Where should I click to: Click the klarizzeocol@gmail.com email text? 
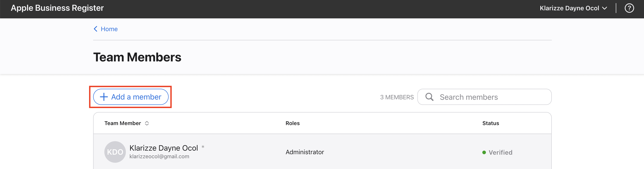coord(159,156)
